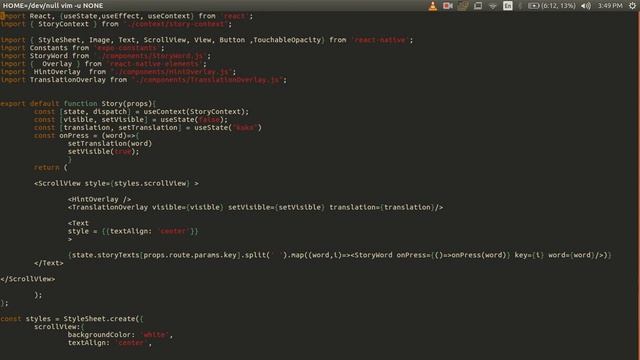Click 'onPress = (word)=>{' line

tap(99, 136)
